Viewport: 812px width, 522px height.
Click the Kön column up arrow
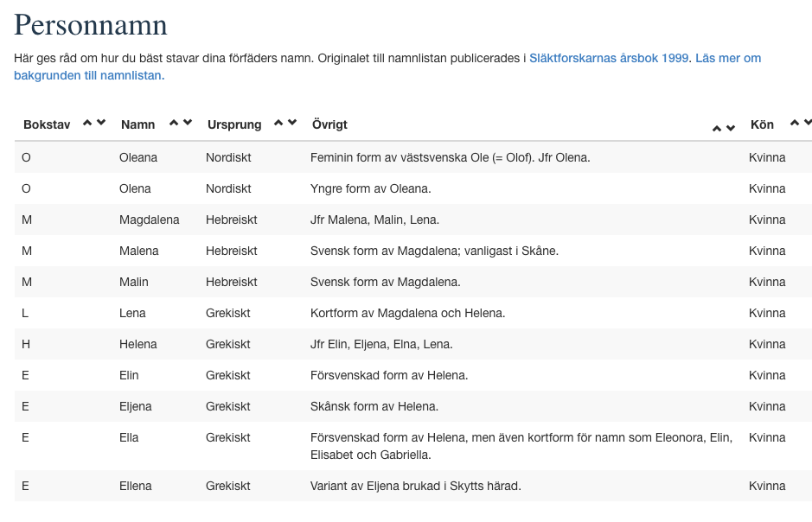click(795, 123)
